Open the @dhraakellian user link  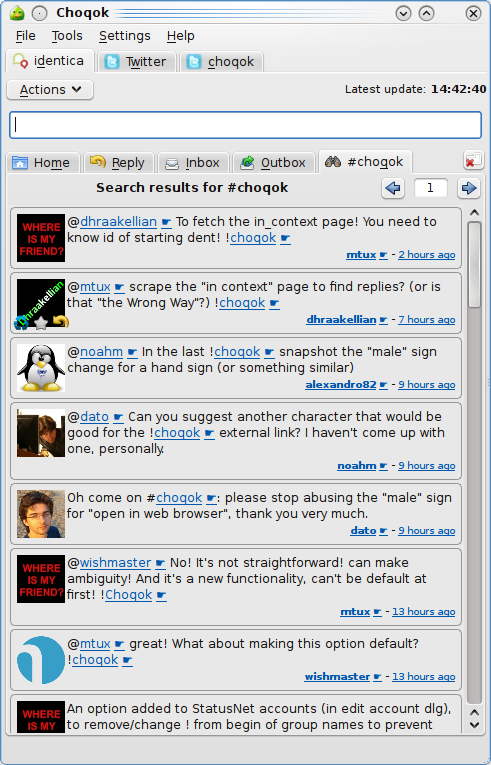(119, 221)
